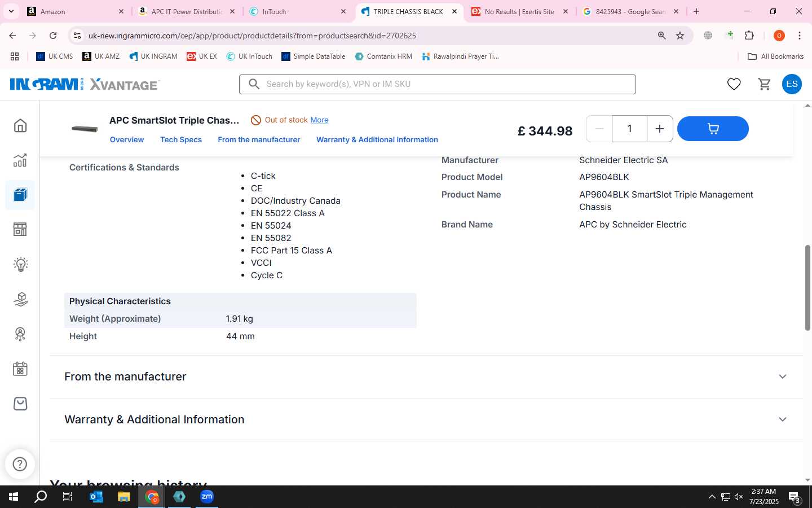This screenshot has width=812, height=508.
Task: Click the quantity input field
Action: click(629, 129)
